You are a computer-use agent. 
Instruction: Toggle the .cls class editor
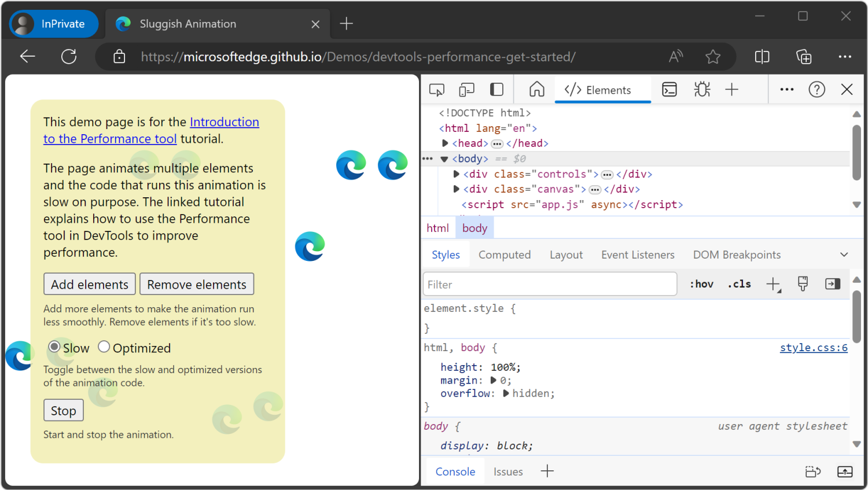740,284
